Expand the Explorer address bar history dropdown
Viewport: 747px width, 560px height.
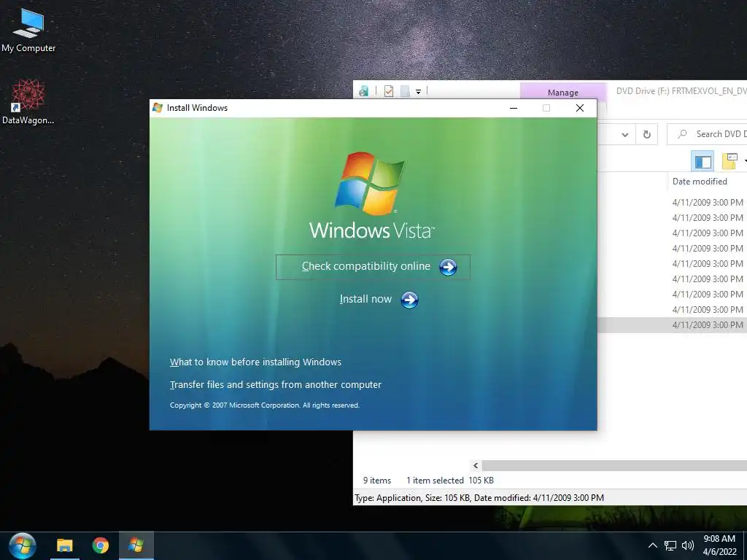tap(625, 135)
